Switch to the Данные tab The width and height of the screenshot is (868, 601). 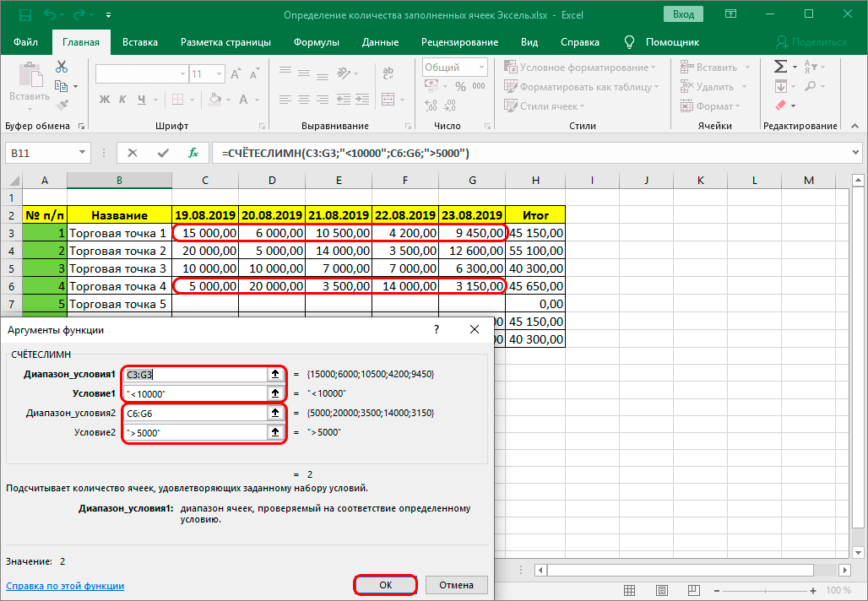point(380,42)
